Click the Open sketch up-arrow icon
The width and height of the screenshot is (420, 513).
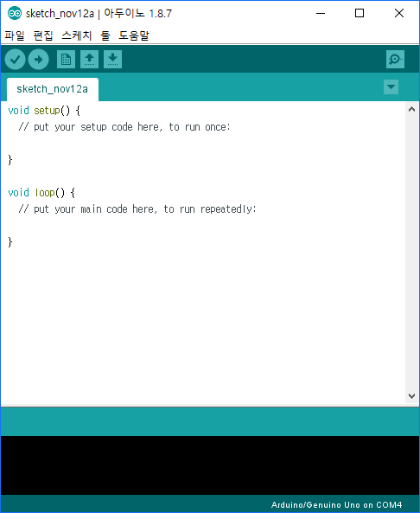tap(90, 59)
